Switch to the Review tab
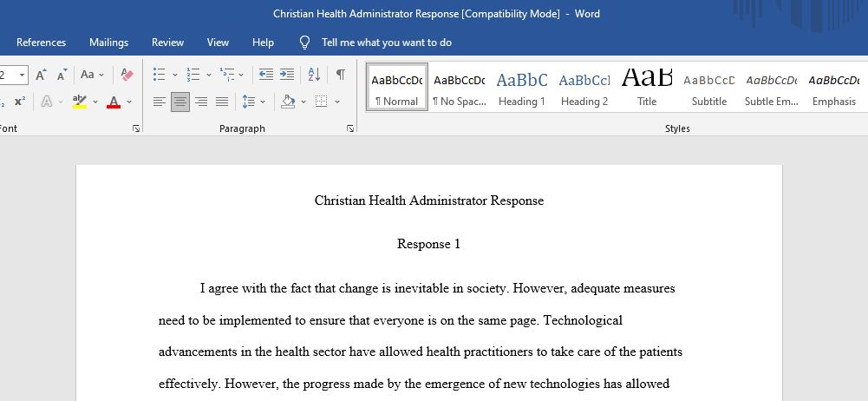Screen dimensions: 868x401 [167, 43]
